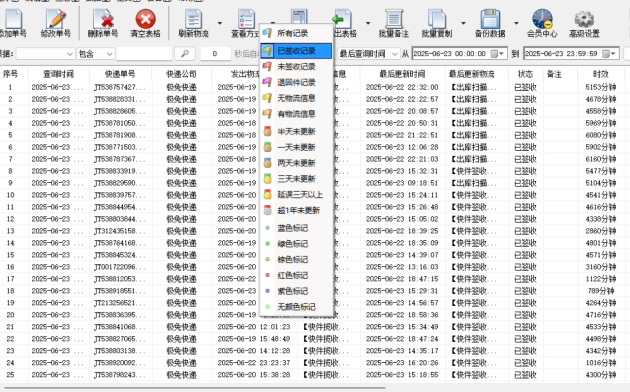The width and height of the screenshot is (630, 392).
Task: Expand the arrow beside 刷新物流
Action: pos(220,23)
